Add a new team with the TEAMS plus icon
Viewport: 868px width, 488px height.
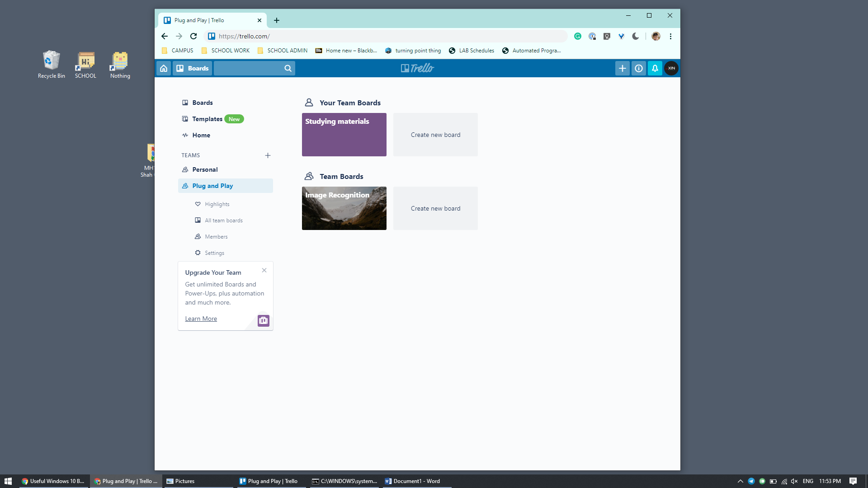(268, 155)
